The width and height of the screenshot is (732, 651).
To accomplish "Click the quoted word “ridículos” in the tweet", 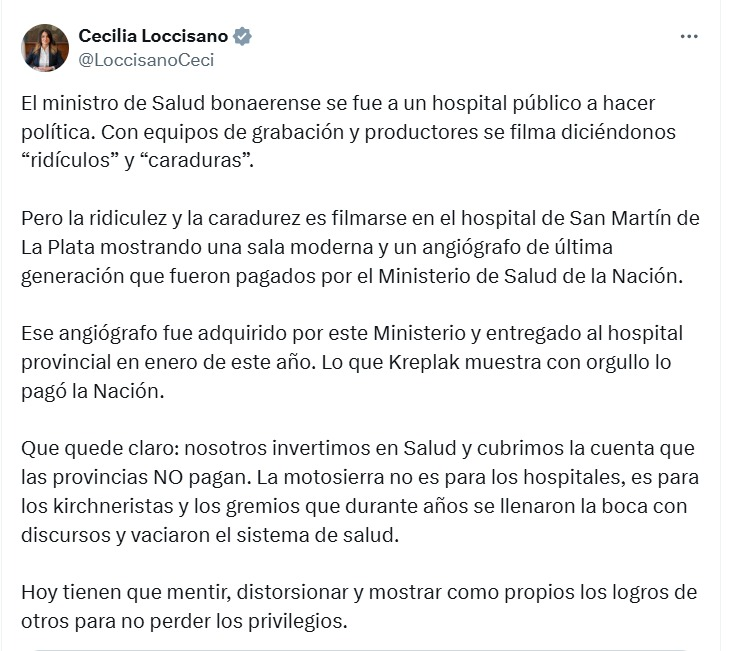I will 70,160.
